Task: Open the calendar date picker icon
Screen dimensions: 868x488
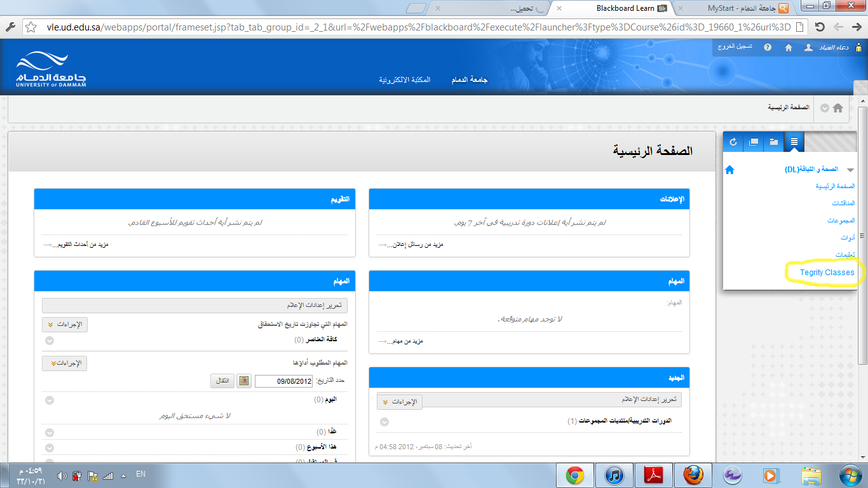Action: 243,381
